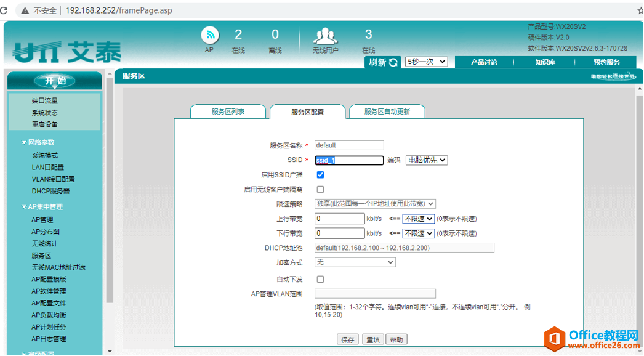Open AP管理 in sidebar
This screenshot has width=644, height=356.
(x=42, y=220)
